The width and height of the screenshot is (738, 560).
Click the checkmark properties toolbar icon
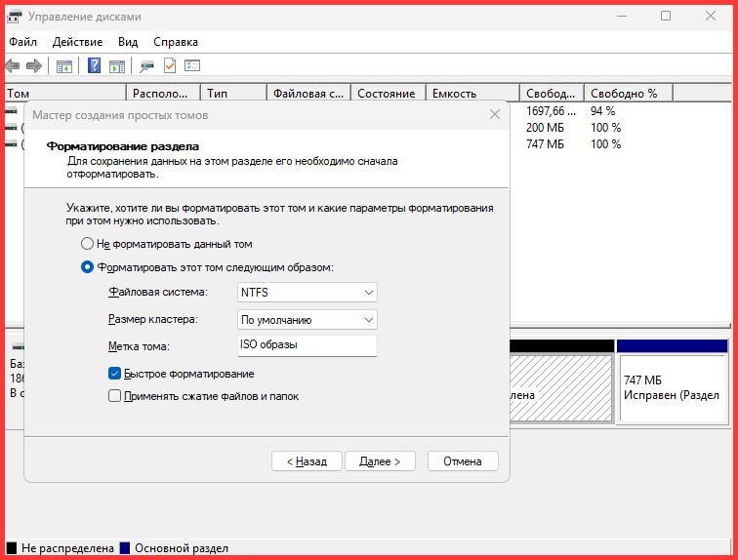(x=170, y=66)
